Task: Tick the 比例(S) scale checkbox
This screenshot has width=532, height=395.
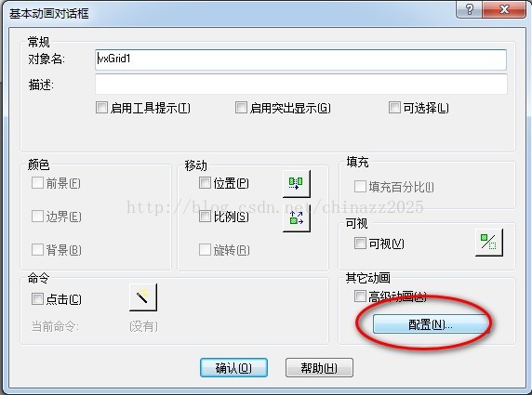Action: pos(205,216)
